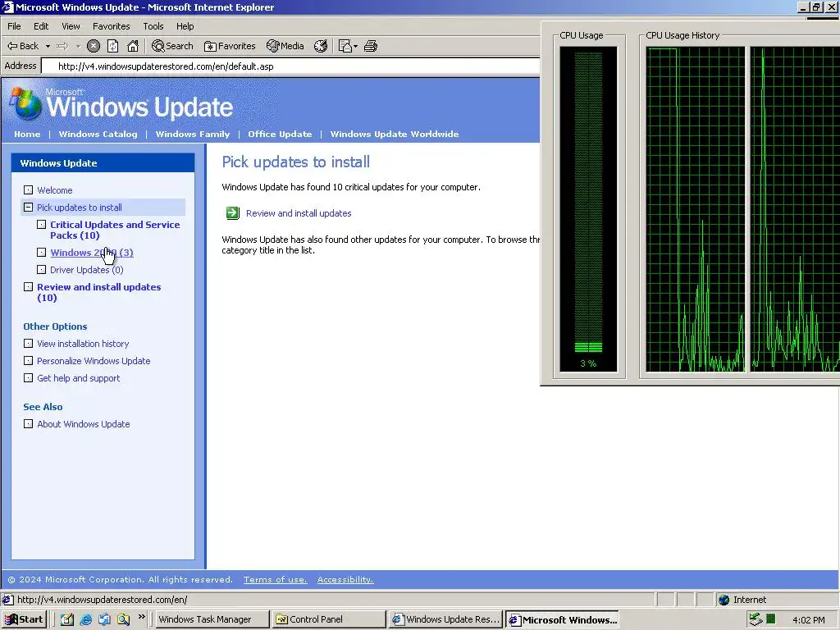Click the CPU Usage meter in Task Manager
Screen dimensions: 840x630
point(588,209)
